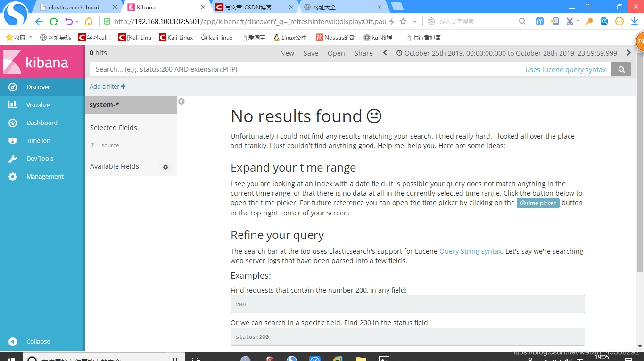Go to browser home page icon
644x361 pixels.
click(89, 21)
